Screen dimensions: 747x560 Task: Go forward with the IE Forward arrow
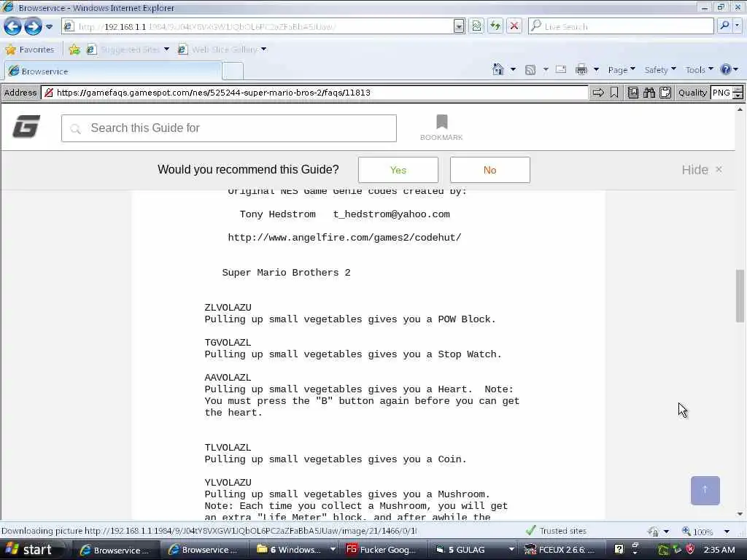(x=33, y=27)
